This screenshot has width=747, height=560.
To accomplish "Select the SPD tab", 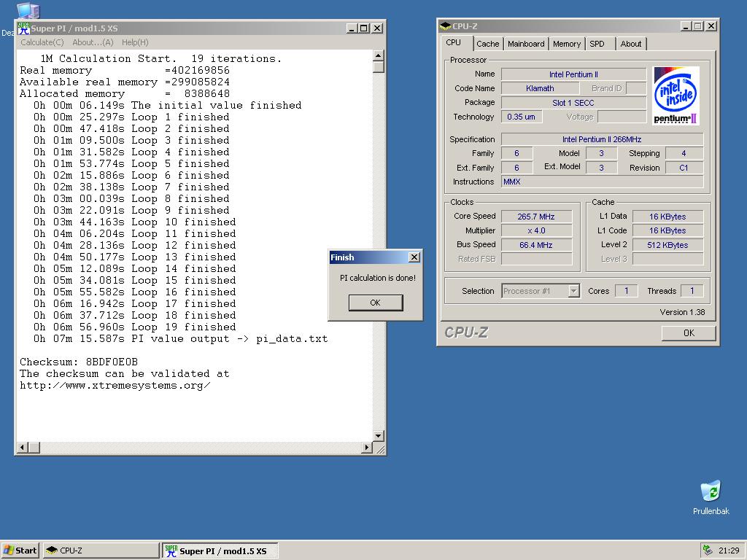I will click(x=597, y=44).
